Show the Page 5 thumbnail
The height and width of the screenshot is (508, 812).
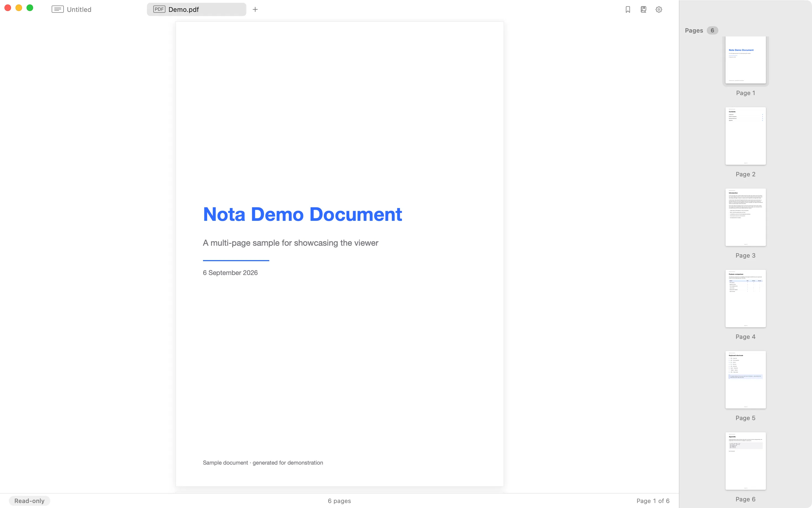coord(745,380)
